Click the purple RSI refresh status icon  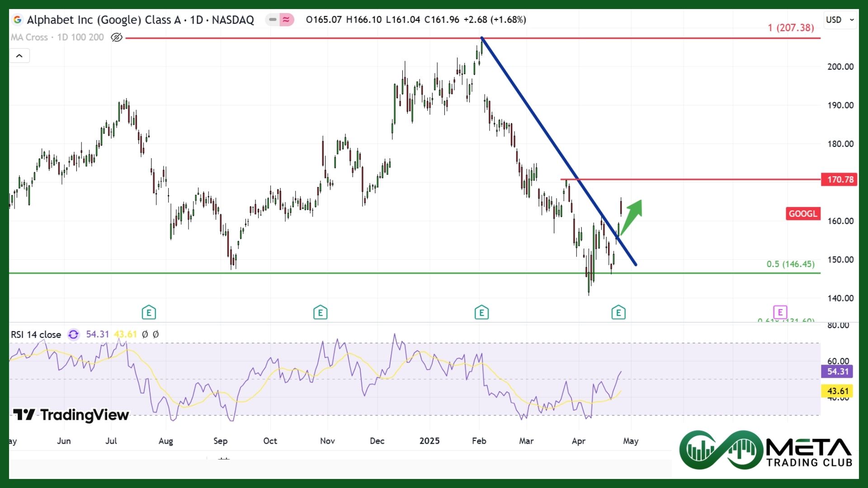pyautogui.click(x=73, y=334)
